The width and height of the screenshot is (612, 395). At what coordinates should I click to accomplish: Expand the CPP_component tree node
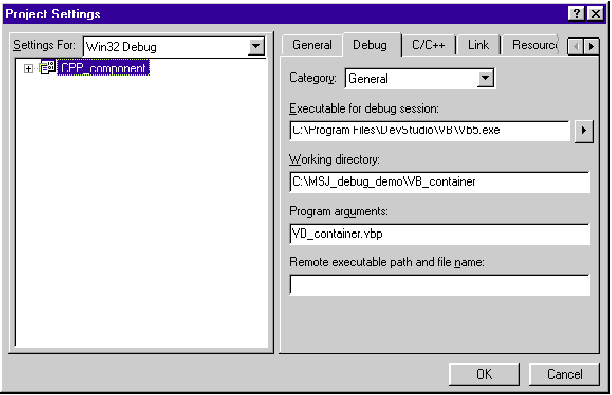click(28, 69)
